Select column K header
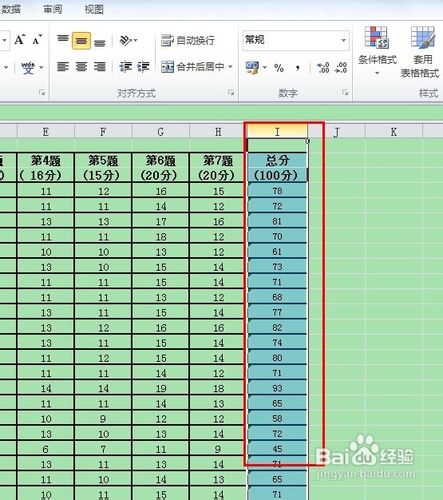The image size is (443, 500). point(394,132)
